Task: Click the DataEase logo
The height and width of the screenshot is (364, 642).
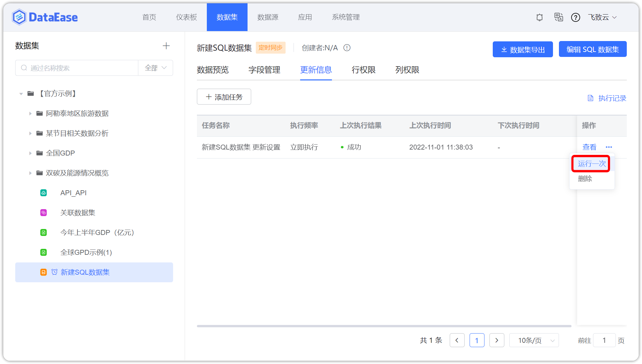Action: (x=45, y=17)
